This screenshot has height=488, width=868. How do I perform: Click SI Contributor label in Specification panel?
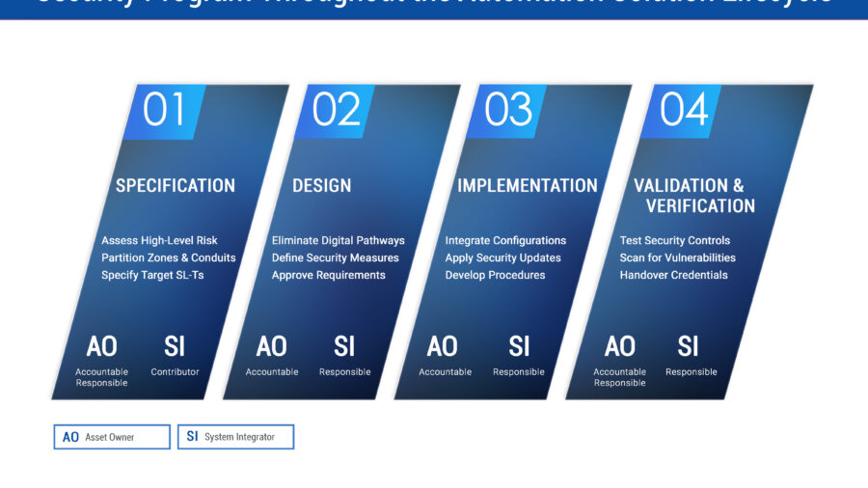click(175, 355)
